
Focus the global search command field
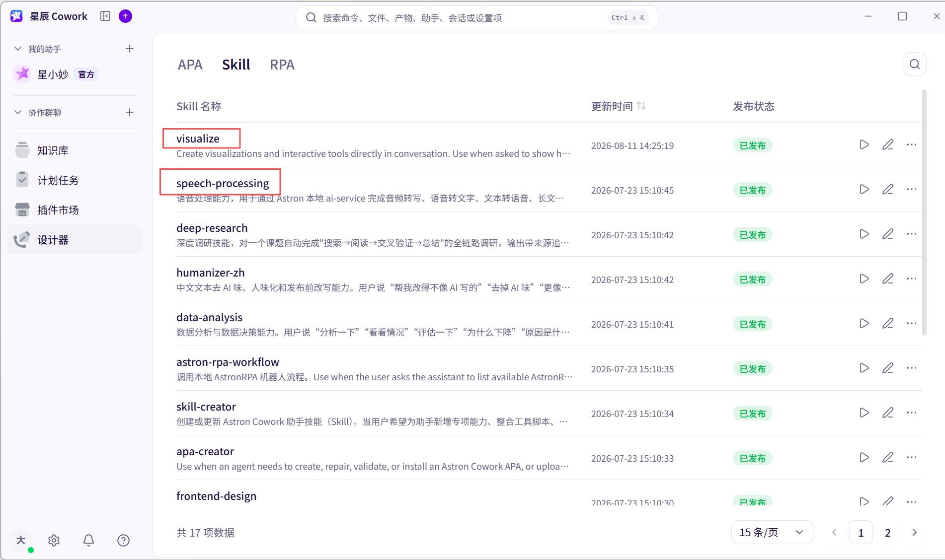coord(477,17)
